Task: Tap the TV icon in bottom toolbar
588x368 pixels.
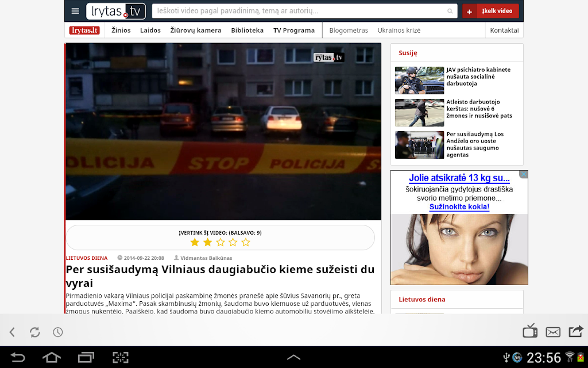Action: click(530, 331)
